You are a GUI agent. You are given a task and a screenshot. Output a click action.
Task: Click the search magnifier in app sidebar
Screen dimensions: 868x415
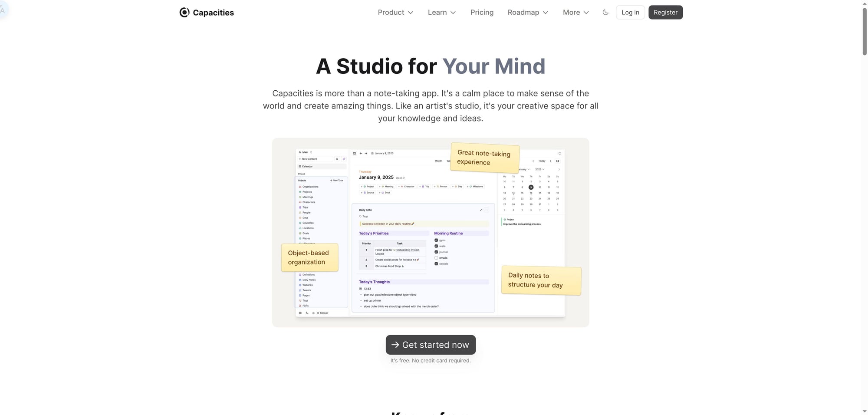[x=337, y=159]
